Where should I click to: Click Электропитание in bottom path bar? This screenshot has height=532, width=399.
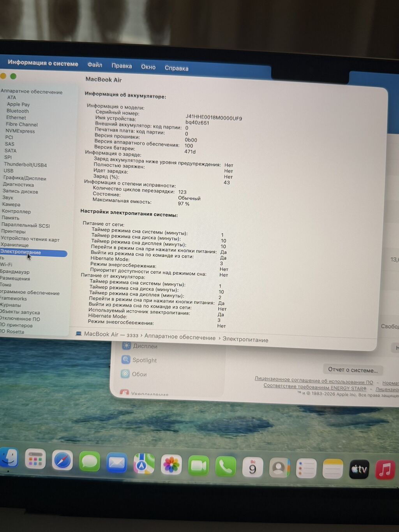[x=245, y=340]
